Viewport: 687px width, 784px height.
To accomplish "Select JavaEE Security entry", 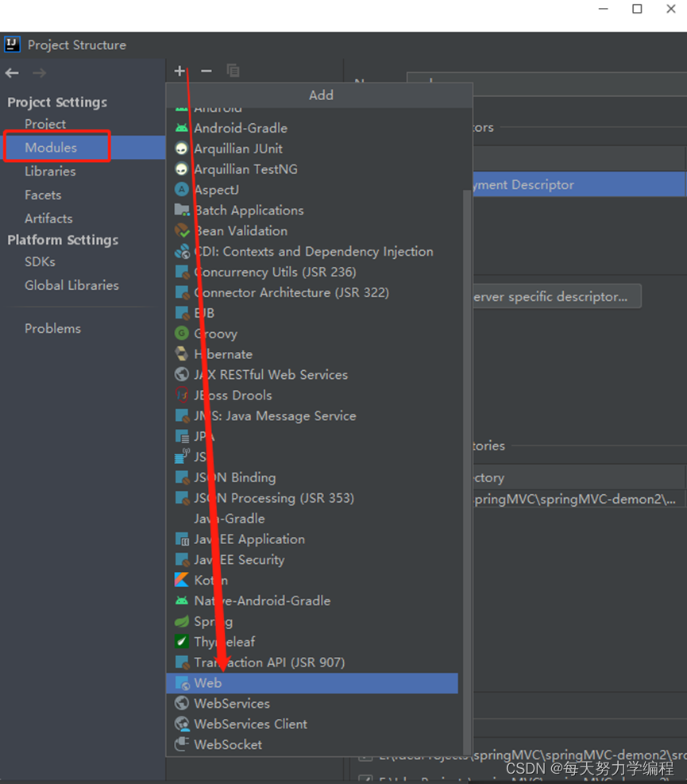I will point(312,559).
